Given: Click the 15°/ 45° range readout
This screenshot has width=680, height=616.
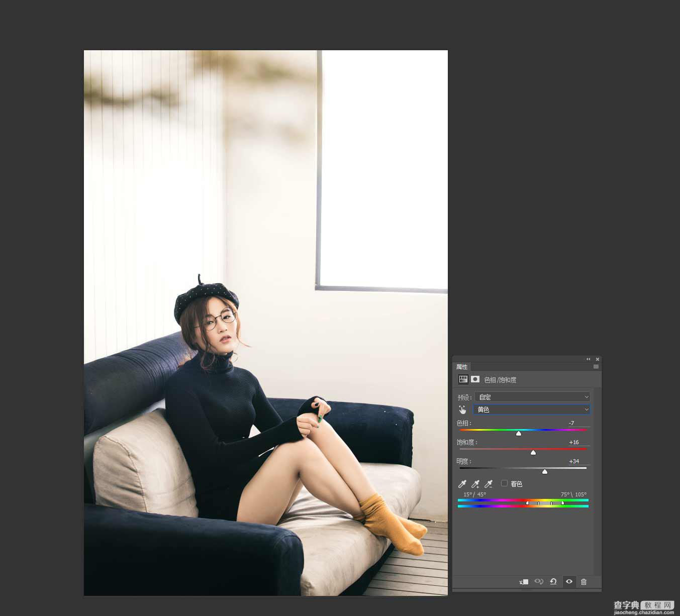Looking at the screenshot, I should coord(474,494).
